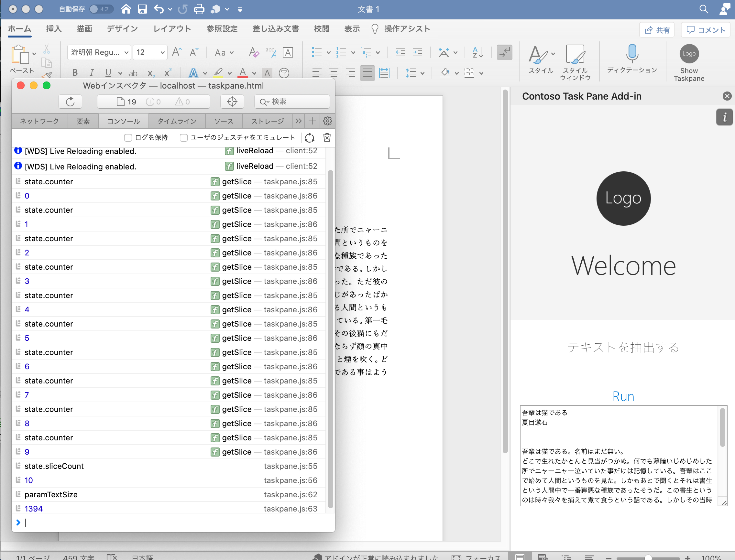
Task: Open the font name dropdown 游明朝 Regu...
Action: click(x=99, y=52)
